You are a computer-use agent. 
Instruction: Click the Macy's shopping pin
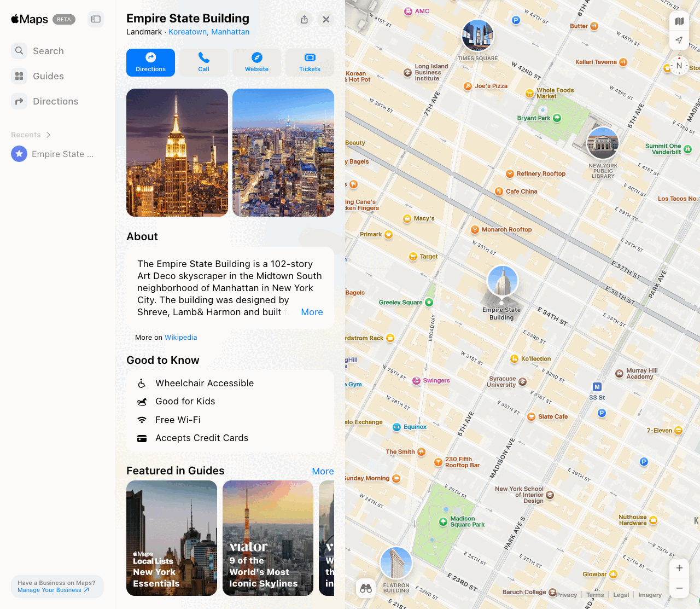pos(407,218)
